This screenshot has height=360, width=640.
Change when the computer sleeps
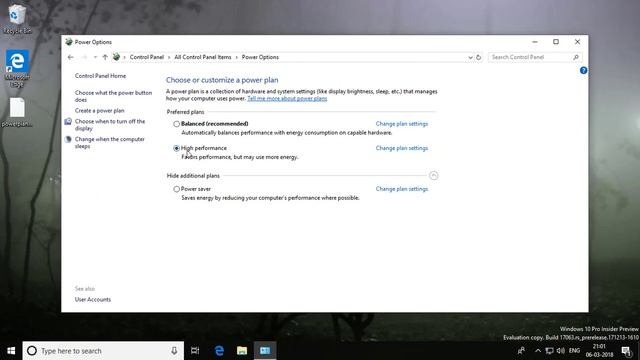[x=109, y=142]
